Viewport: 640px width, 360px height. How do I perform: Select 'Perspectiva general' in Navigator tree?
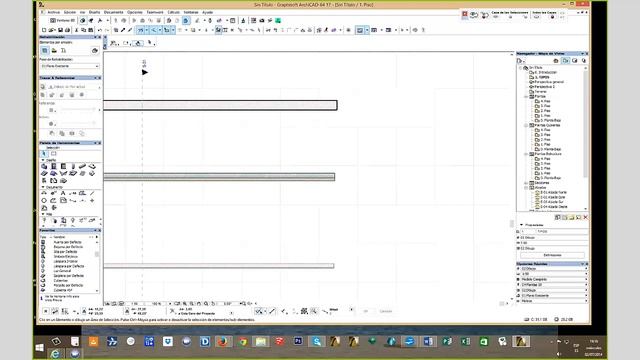click(549, 82)
